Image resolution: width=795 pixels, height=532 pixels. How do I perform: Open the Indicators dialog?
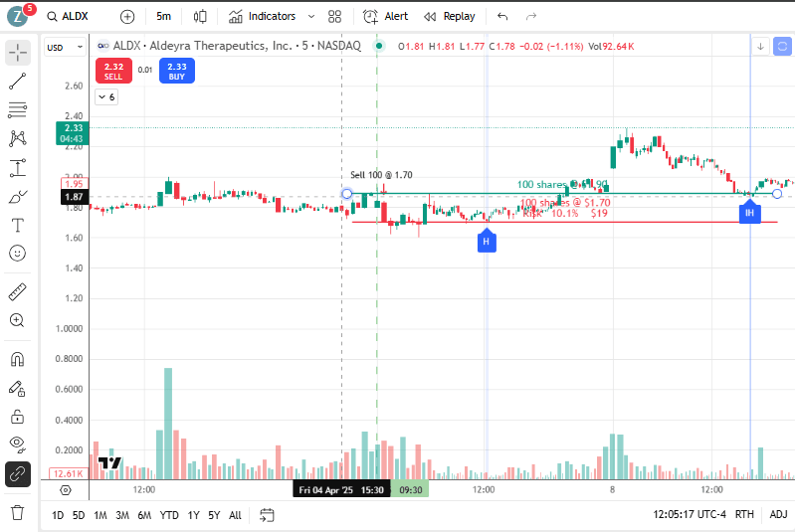(262, 16)
